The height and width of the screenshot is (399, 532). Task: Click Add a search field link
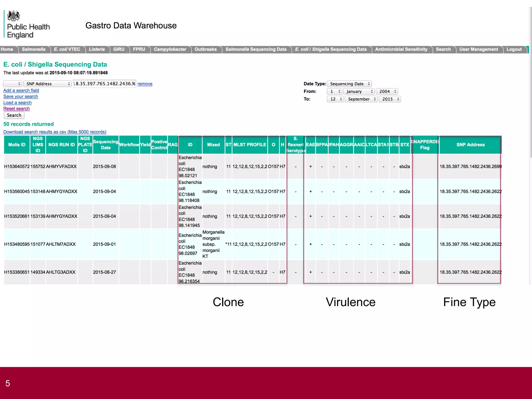click(x=21, y=90)
